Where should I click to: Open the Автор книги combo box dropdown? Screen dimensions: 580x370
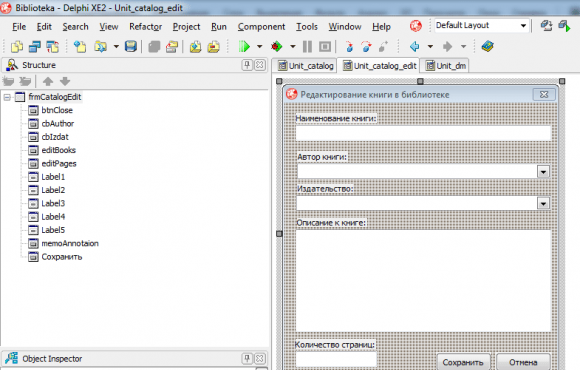click(543, 172)
